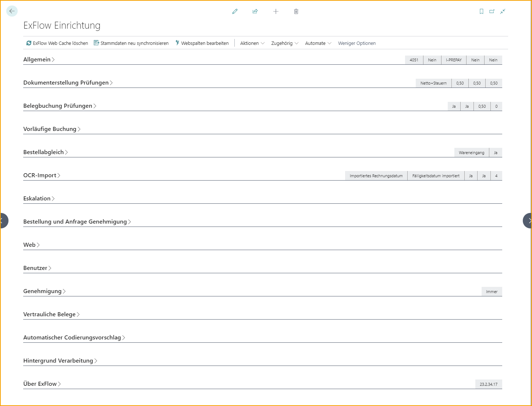Screen dimensions: 532x406
Task: Click Weniger Optionen
Action: 357,43
